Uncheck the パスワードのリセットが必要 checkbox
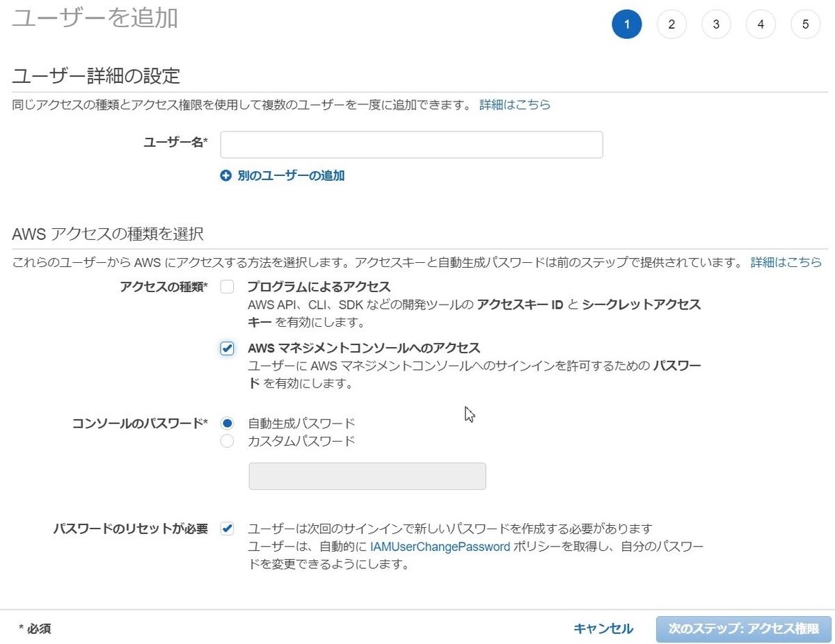Viewport: 835px width, 644px height. [x=227, y=528]
